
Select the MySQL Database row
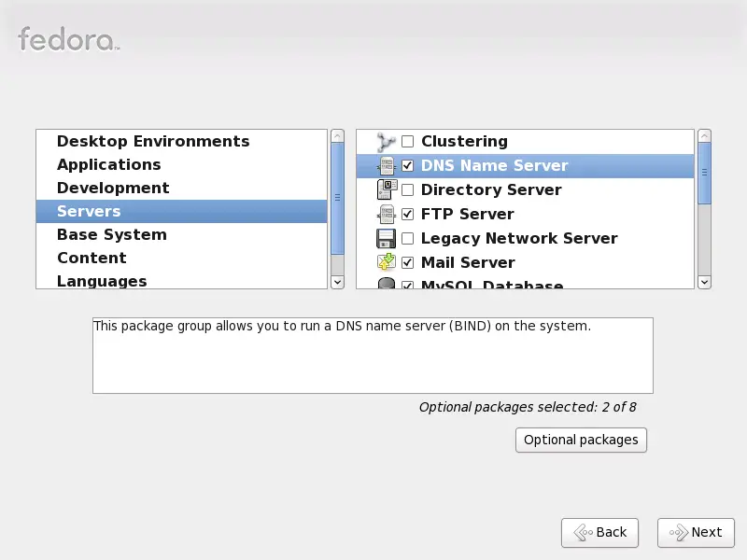click(525, 283)
